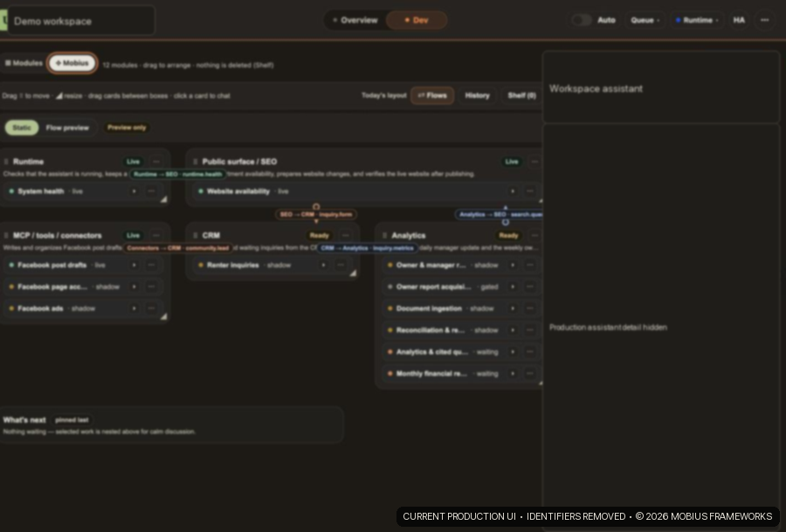Viewport: 786px width, 532px height.
Task: Select the Modules tab
Action: [24, 63]
